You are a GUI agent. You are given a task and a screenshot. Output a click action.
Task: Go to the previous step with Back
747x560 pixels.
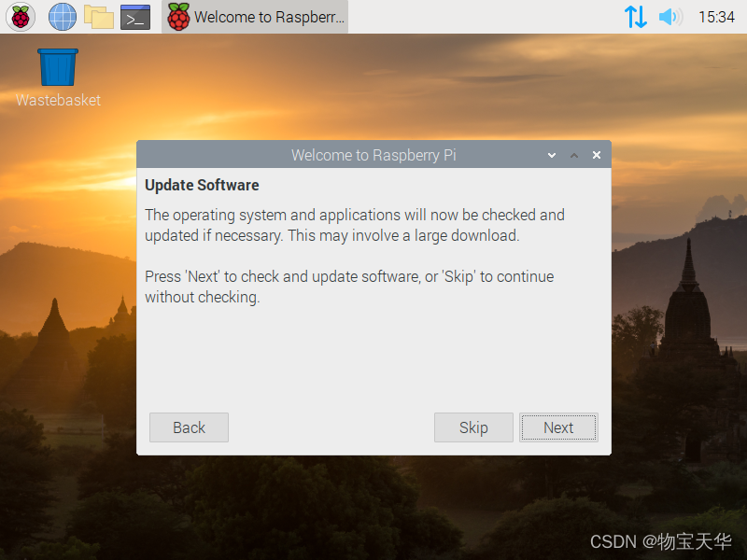point(189,427)
